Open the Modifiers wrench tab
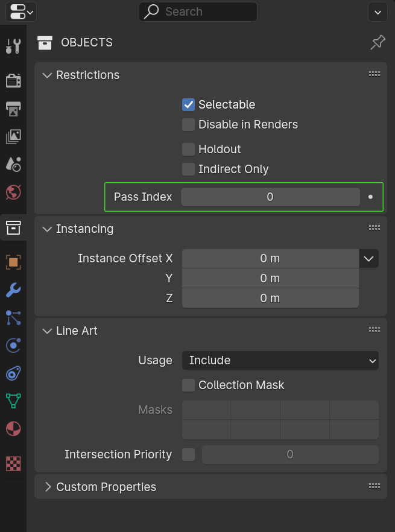This screenshot has height=532, width=395. 14,290
